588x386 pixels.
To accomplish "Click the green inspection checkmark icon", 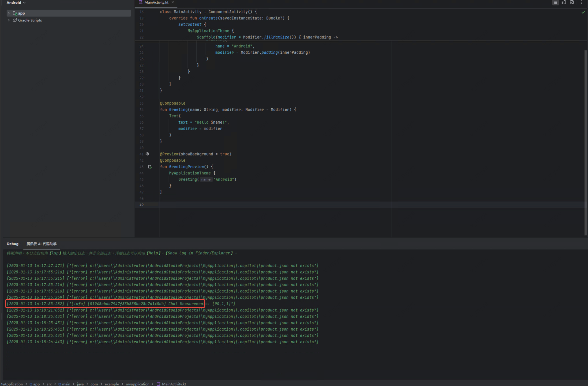I will click(583, 12).
